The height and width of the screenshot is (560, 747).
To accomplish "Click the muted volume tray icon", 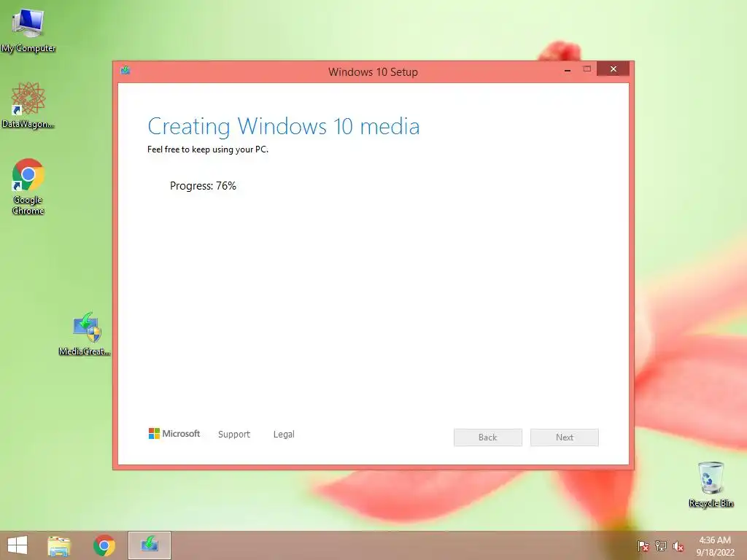I will click(678, 545).
